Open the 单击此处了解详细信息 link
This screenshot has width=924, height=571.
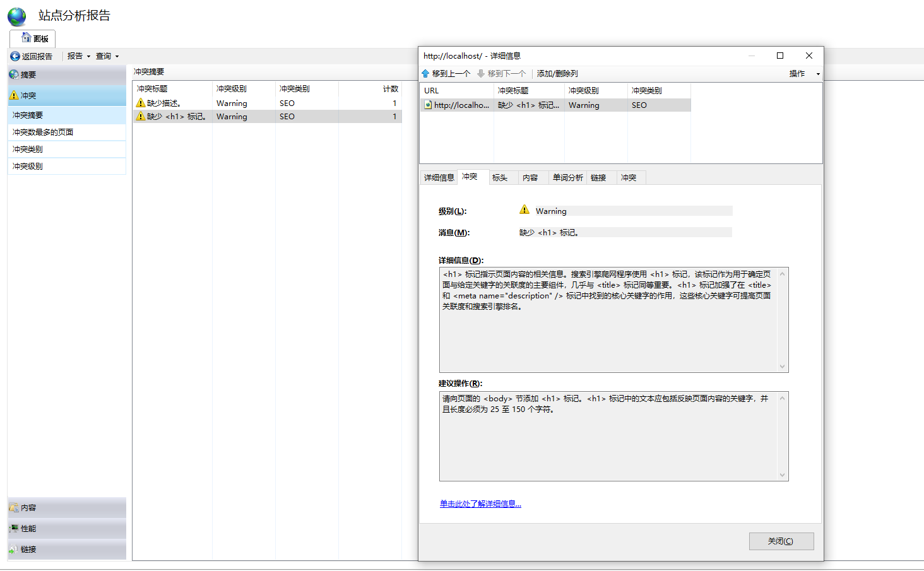(480, 503)
